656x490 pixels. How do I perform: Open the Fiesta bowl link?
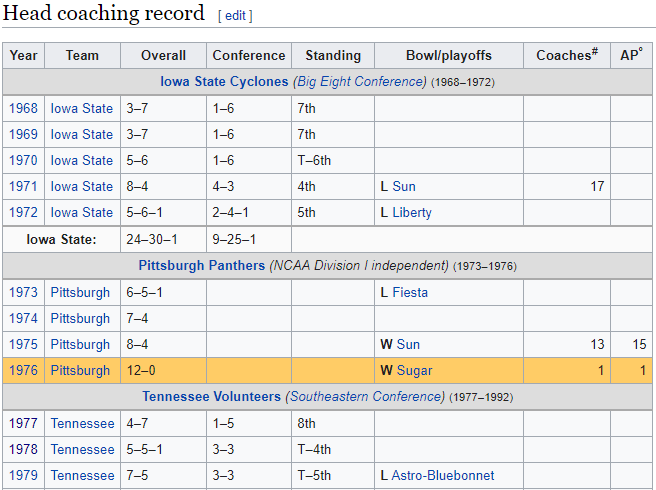tap(410, 292)
